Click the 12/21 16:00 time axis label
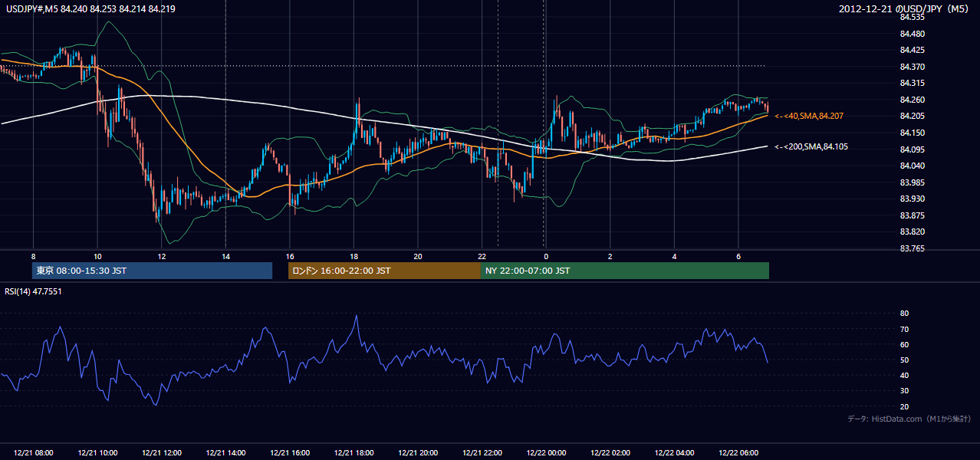 pos(290,453)
